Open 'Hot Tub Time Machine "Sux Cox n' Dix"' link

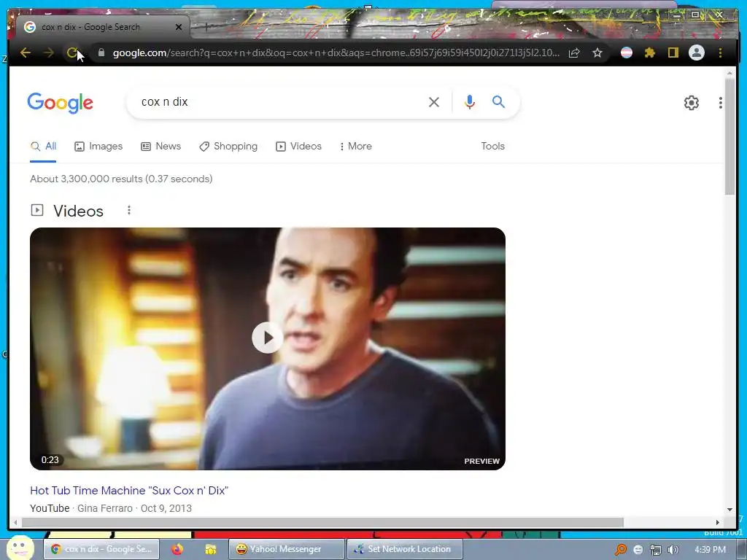[x=129, y=491]
